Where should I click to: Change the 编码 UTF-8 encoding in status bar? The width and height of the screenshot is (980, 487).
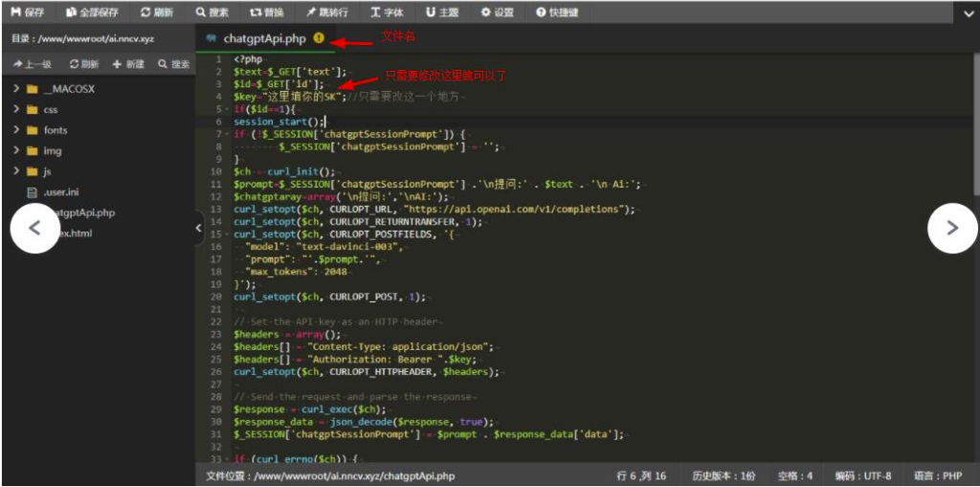862,476
